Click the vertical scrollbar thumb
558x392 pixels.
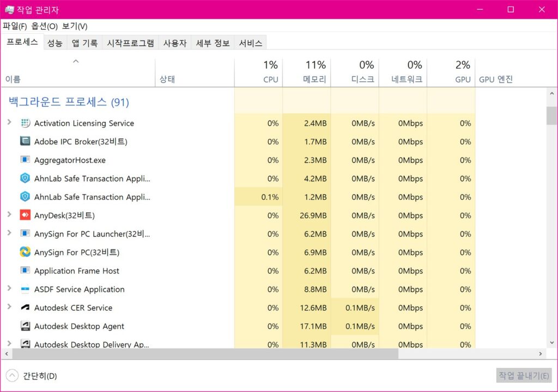(551, 115)
